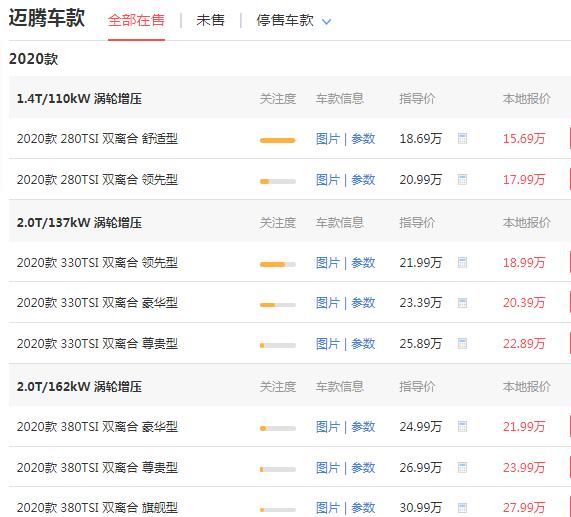Open 2020款 380TSI 双离合 旗舰型 model
571x517 pixels.
point(97,507)
